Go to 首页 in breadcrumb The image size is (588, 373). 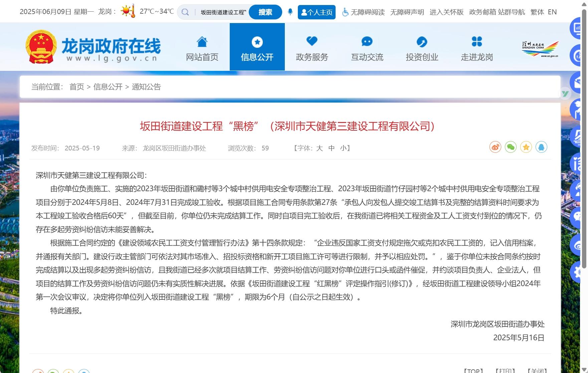pos(77,87)
